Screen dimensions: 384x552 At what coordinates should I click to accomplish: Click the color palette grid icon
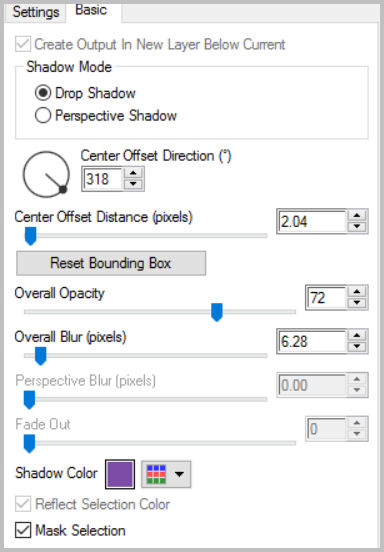156,474
